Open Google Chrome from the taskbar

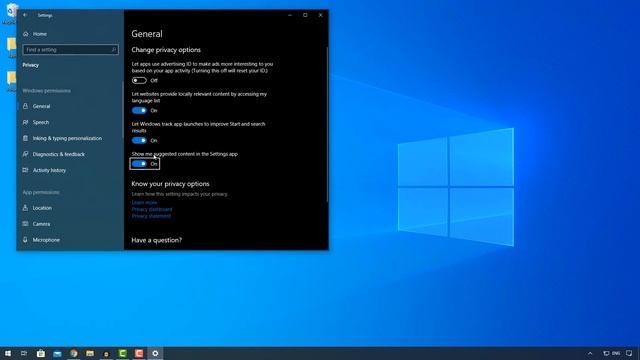(x=73, y=353)
